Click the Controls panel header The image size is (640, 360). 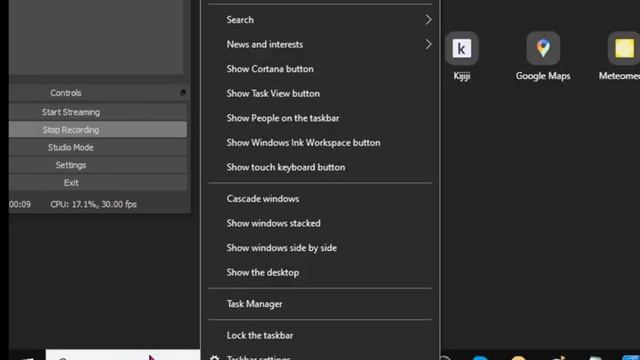pos(98,93)
